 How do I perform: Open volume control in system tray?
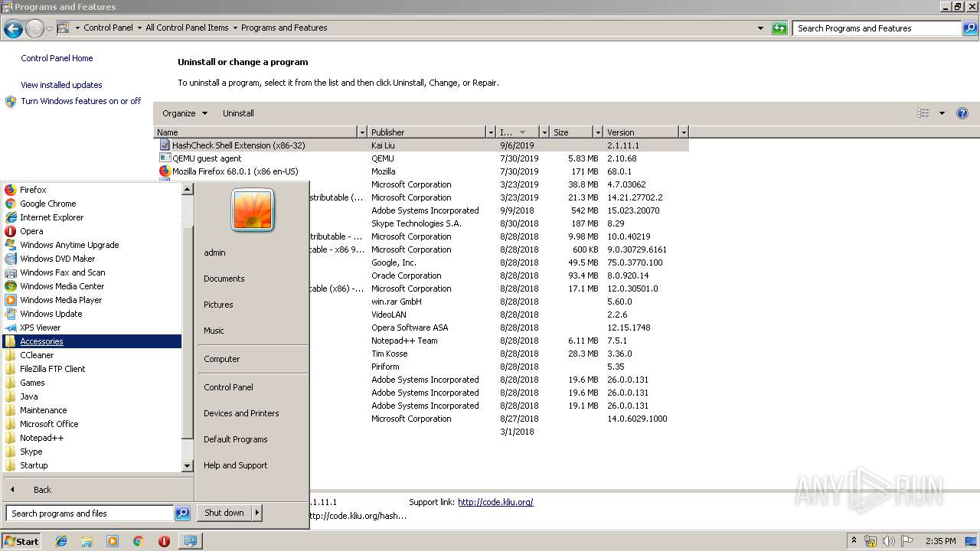click(x=889, y=541)
